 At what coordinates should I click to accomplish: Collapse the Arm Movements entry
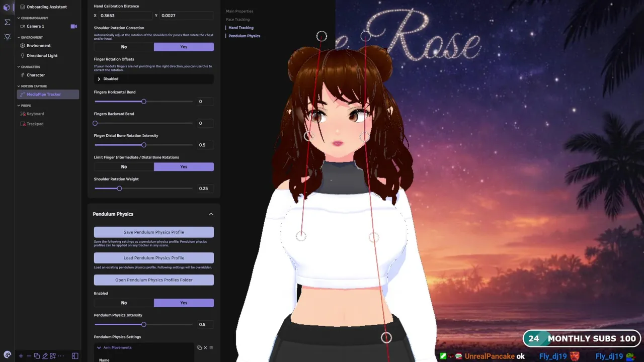click(99, 347)
